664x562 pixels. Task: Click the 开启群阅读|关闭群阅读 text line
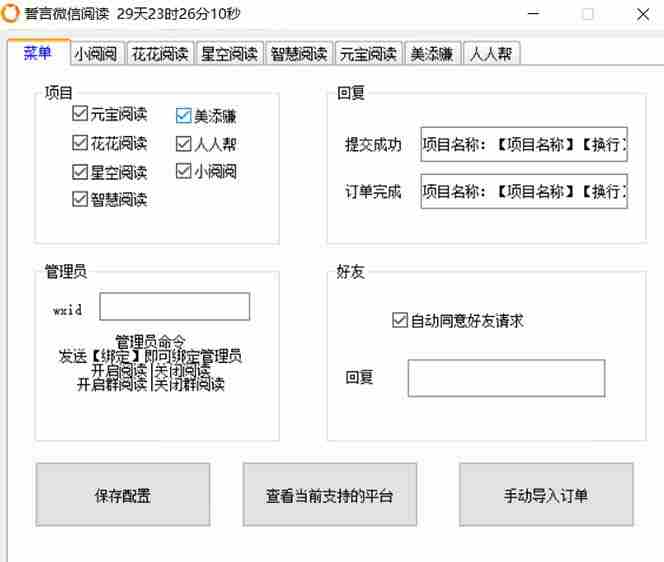click(151, 384)
